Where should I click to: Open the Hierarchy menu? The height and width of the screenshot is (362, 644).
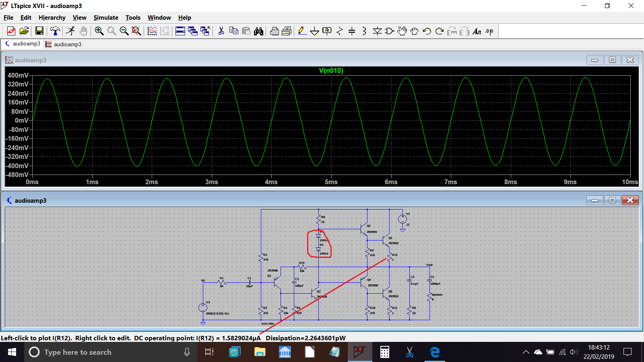tap(52, 18)
